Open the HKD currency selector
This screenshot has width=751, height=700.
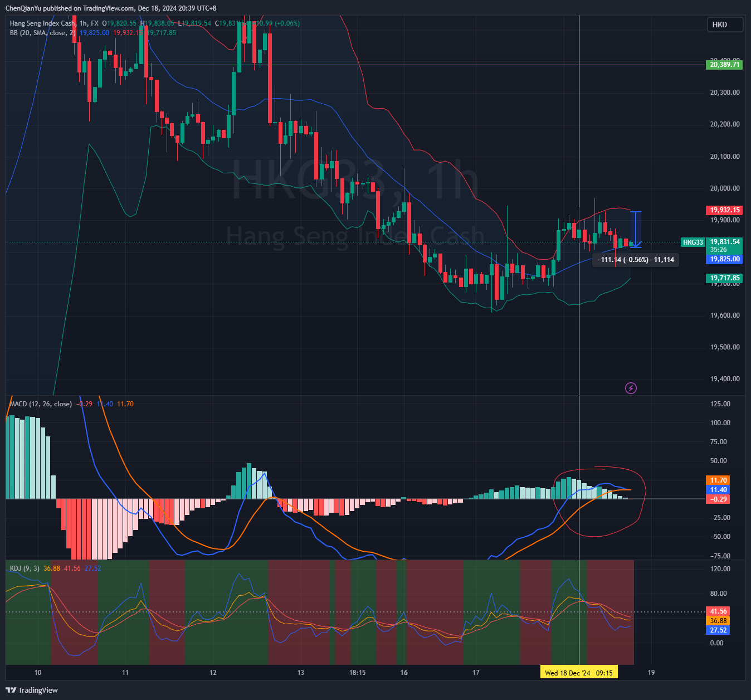[725, 25]
